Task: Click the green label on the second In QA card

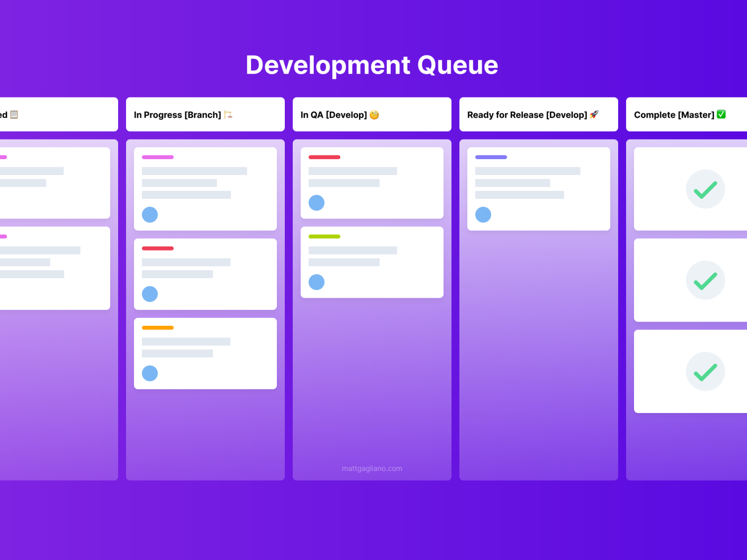Action: pos(324,237)
